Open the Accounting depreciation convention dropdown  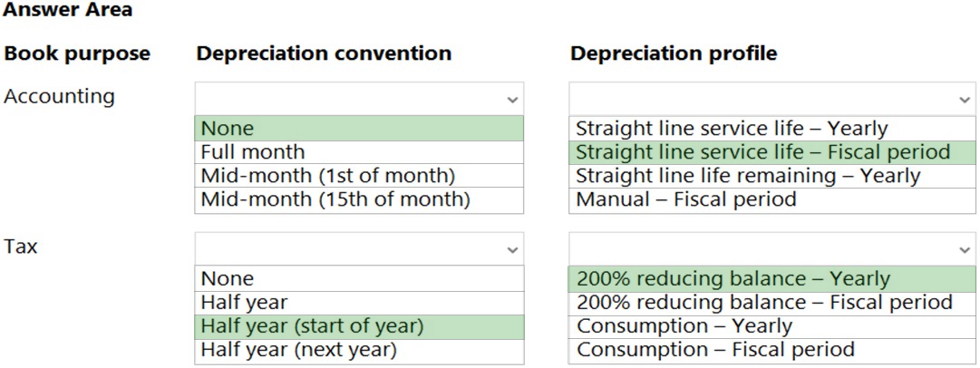[359, 99]
